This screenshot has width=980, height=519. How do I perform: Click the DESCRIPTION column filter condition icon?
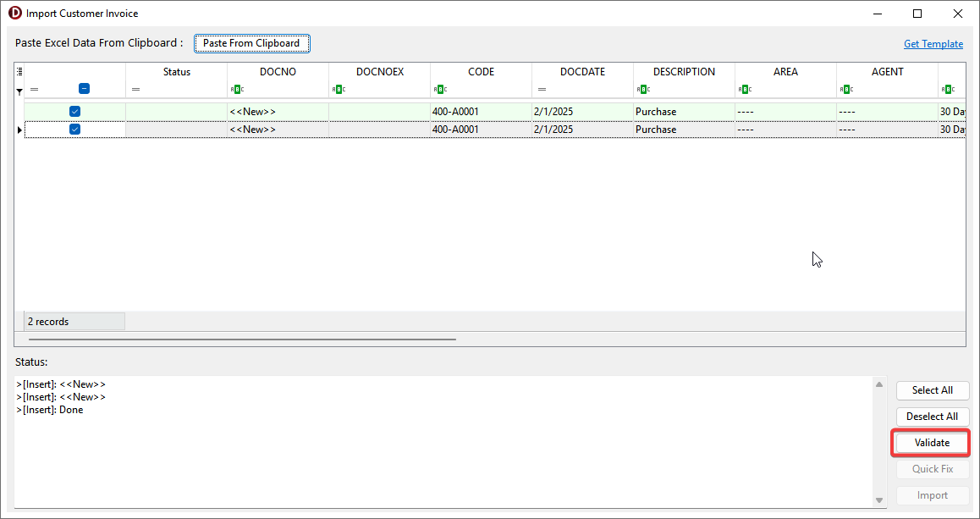click(641, 89)
